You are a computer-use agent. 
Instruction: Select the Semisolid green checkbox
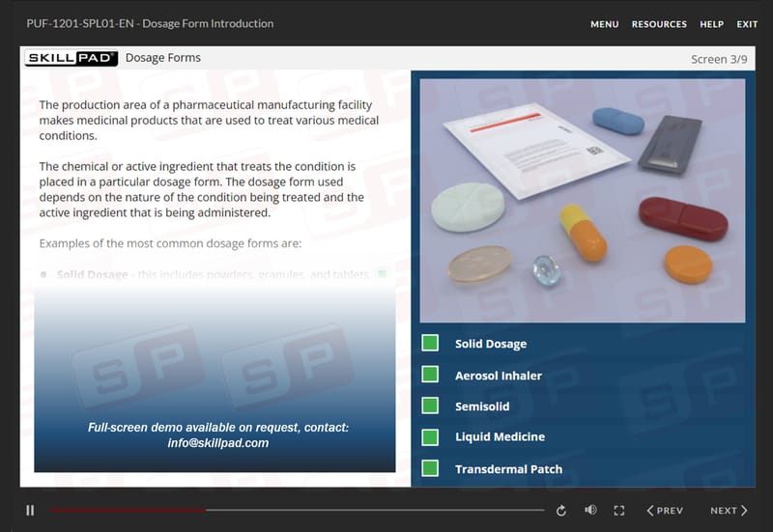(x=430, y=406)
